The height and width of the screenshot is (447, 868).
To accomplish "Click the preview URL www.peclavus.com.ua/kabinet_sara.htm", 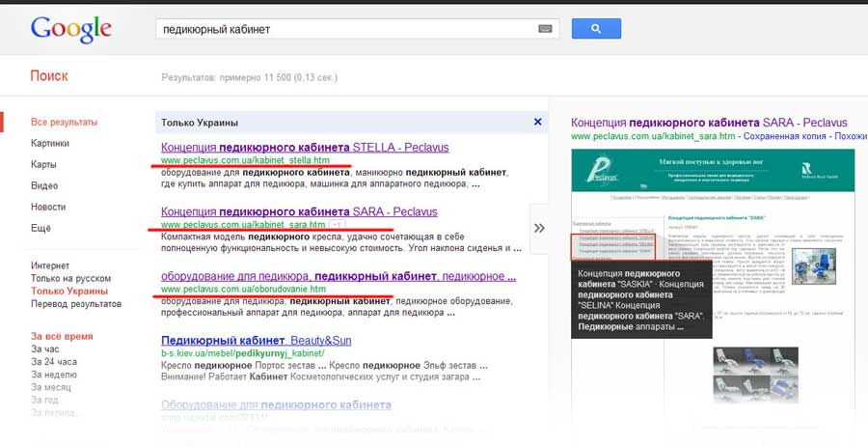I will click(x=653, y=136).
